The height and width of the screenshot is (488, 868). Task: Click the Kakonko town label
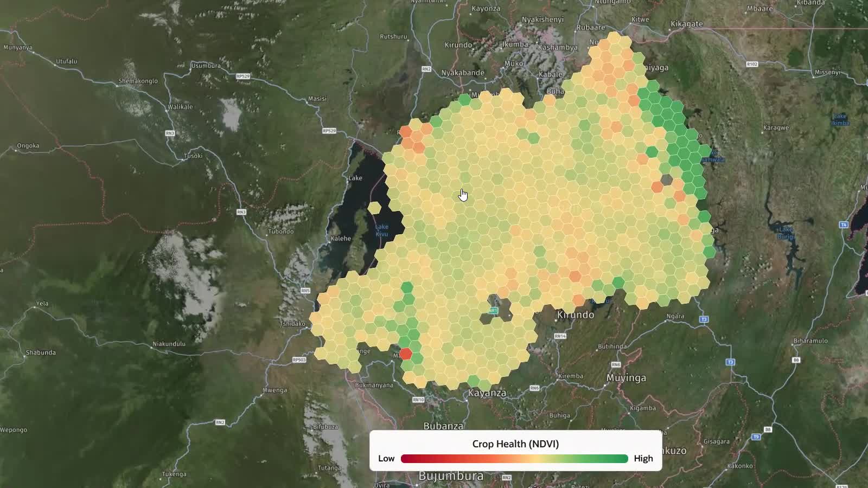740,466
